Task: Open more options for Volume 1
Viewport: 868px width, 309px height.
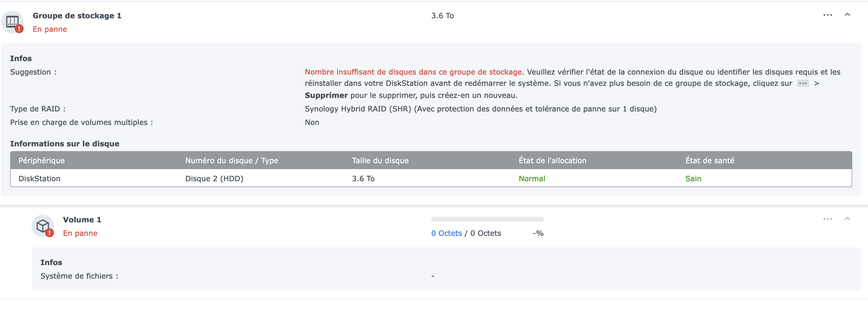Action: 827,219
